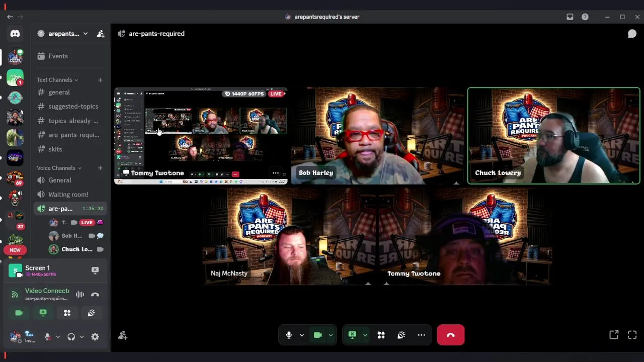Create a channel under Voice Channels
The image size is (644, 362).
(100, 168)
